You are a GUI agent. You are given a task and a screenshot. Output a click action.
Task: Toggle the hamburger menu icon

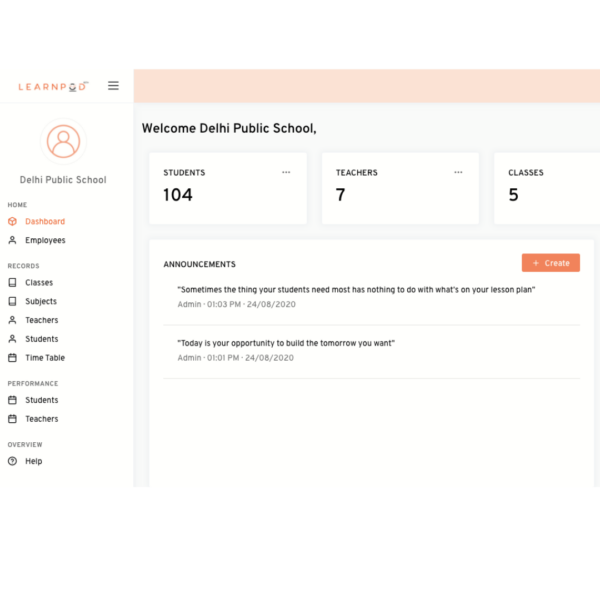(113, 86)
